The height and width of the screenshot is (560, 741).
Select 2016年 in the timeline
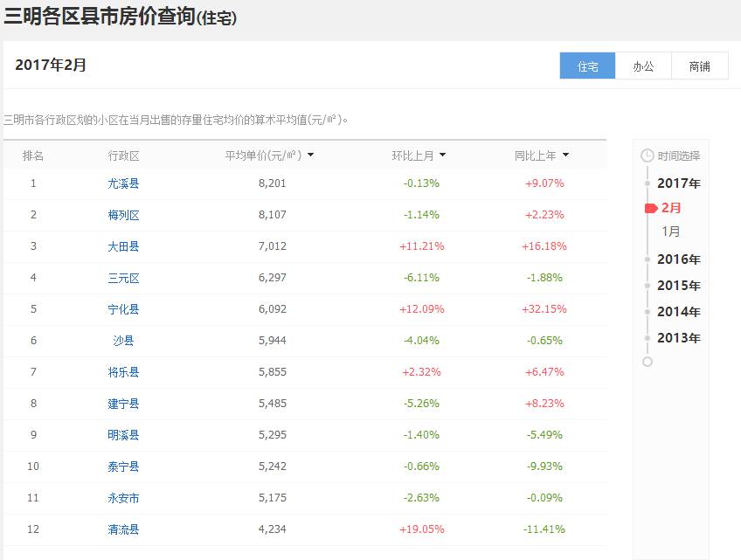679,259
